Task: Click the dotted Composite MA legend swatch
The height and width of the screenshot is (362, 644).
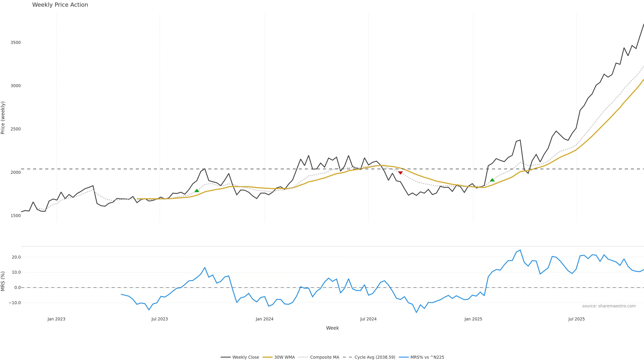Action: point(303,357)
